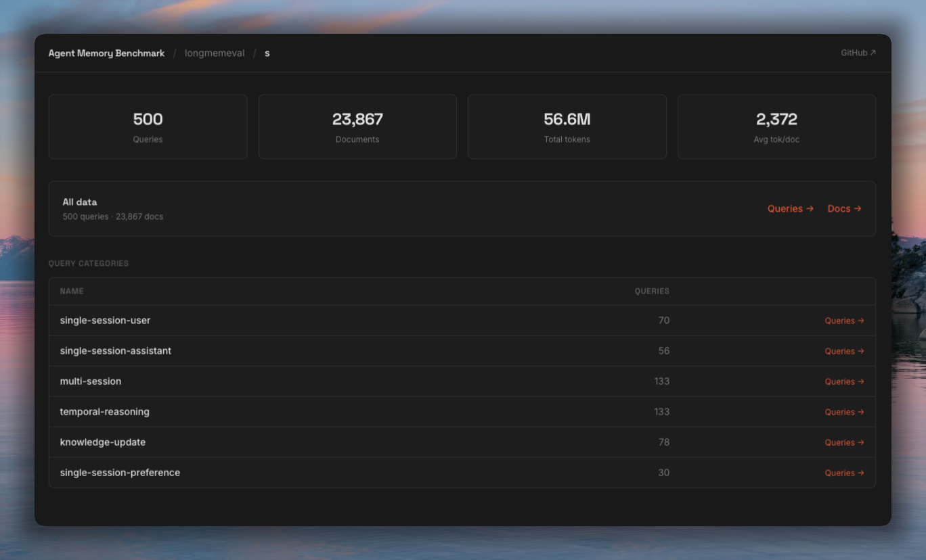Open Queries for single-session-assistant
The image size is (926, 560).
[844, 351]
